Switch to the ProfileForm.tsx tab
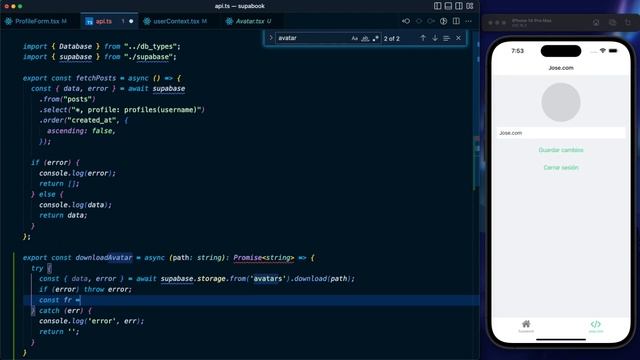640x360 pixels. 40,21
